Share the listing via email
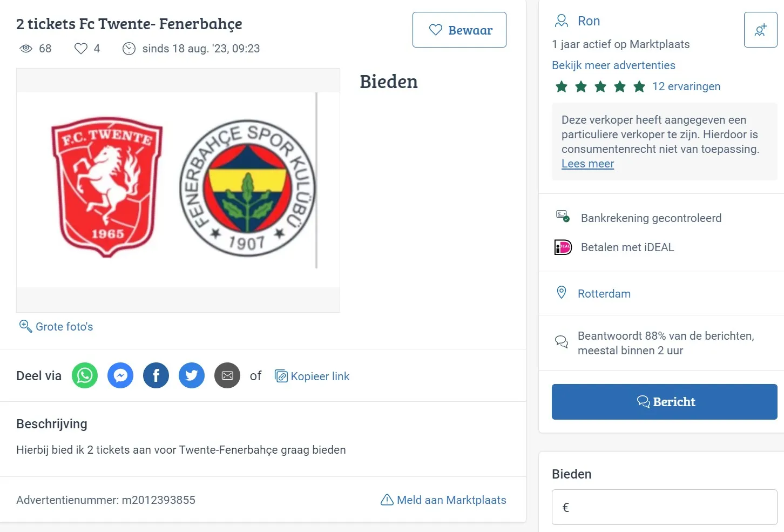The width and height of the screenshot is (784, 532). [227, 375]
